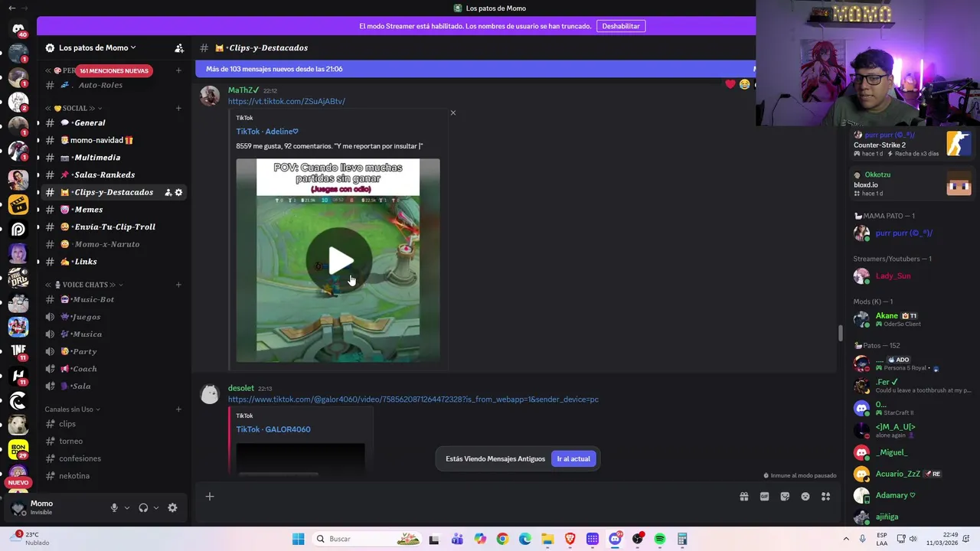Jump to 161 menciones nuevas
This screenshot has height=551, width=980.
[x=114, y=70]
